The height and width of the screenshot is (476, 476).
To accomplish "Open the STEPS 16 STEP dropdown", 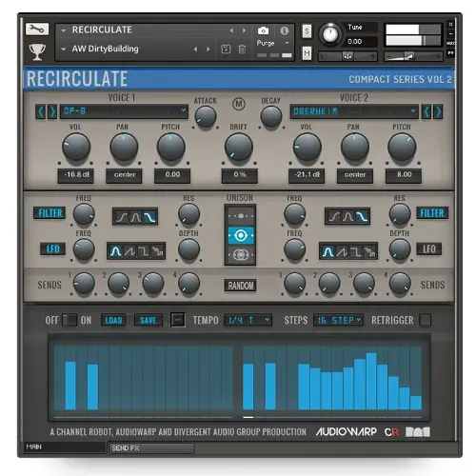I will coord(338,320).
